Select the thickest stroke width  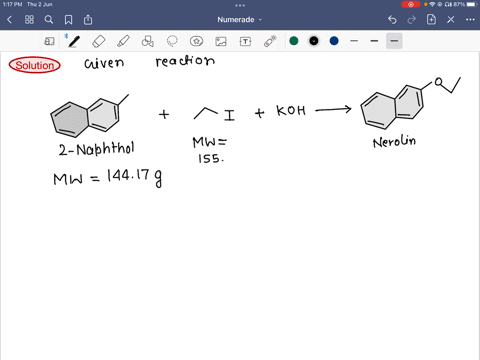pos(394,41)
